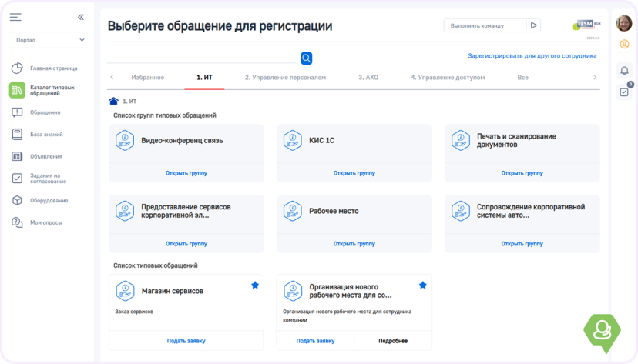Open group Сопровождение корпоративной системы
Screen dimensions: 638x364
522,244
